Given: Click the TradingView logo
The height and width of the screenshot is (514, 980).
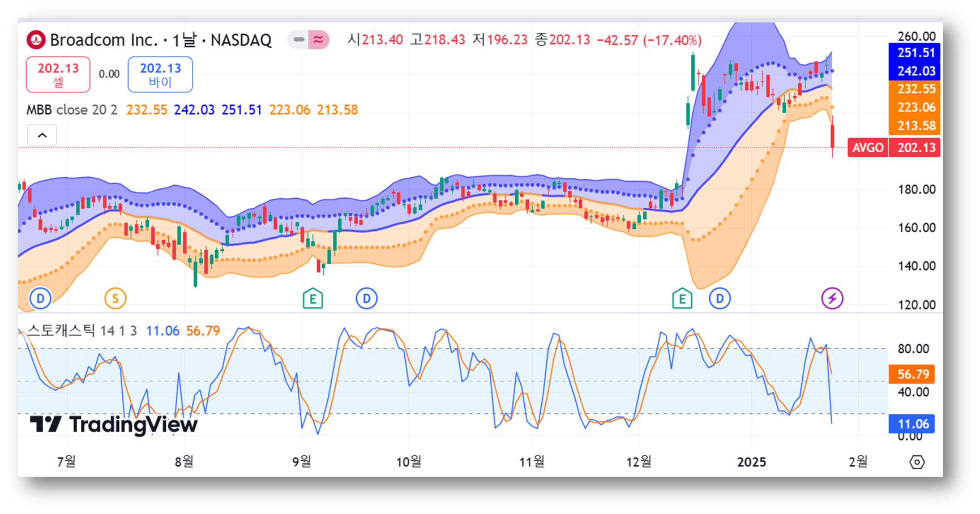Looking at the screenshot, I should tap(114, 424).
